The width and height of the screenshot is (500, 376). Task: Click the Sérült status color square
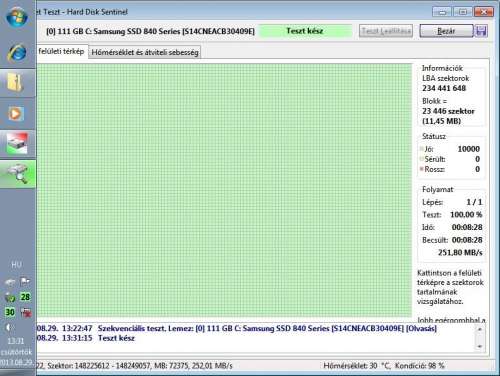tap(422, 159)
